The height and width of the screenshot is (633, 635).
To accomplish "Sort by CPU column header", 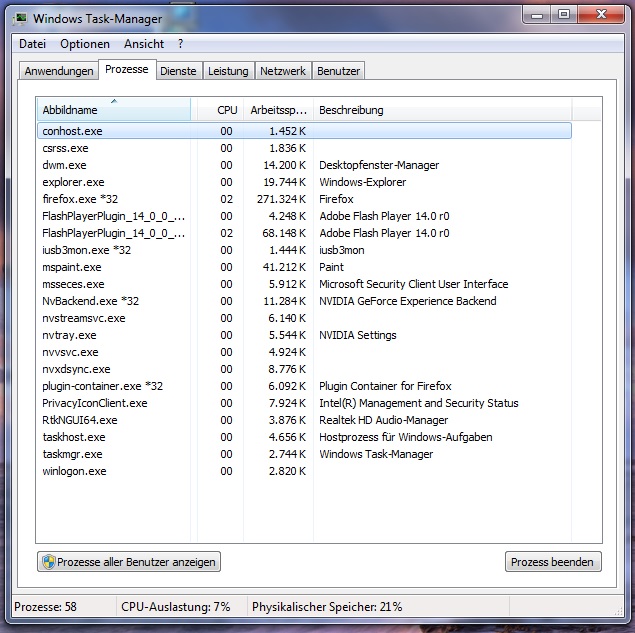I will click(220, 109).
